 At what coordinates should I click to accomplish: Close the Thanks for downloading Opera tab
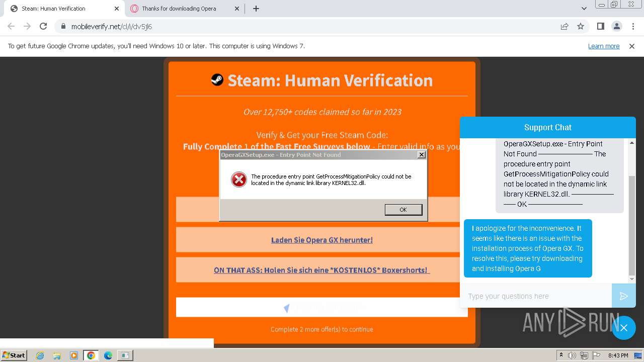237,9
